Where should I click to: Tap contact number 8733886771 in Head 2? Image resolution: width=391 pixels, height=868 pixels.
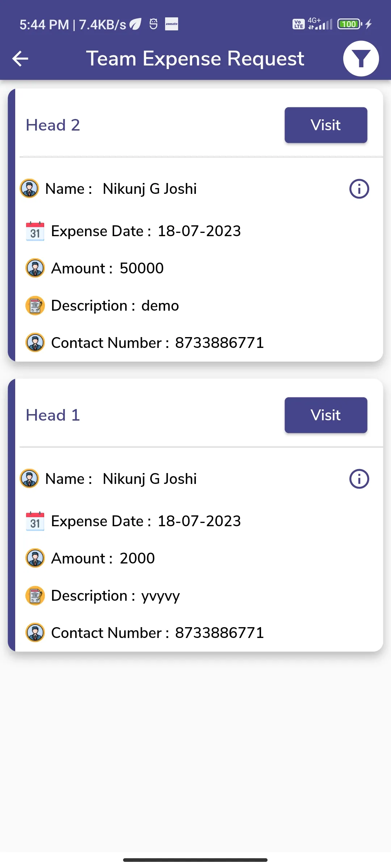pos(219,343)
